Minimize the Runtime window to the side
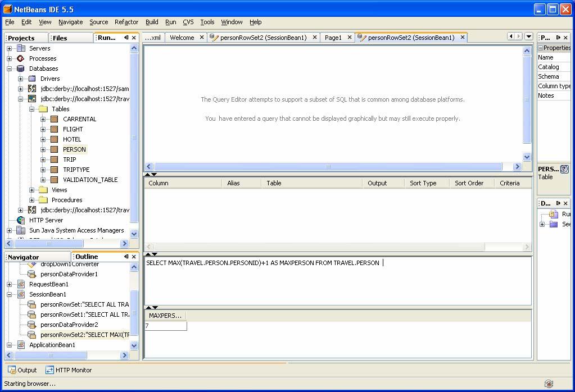 click(x=126, y=38)
